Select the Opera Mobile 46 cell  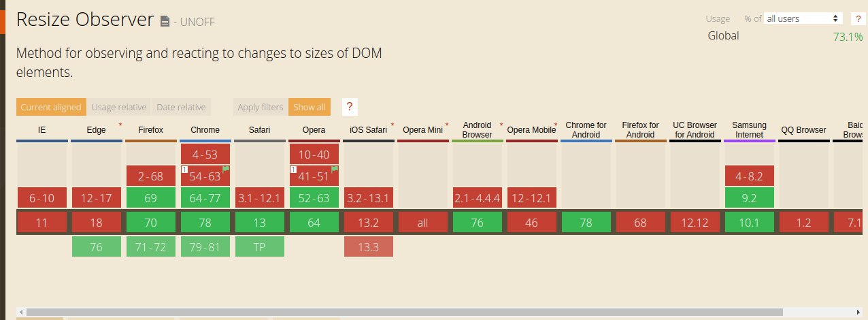[532, 222]
